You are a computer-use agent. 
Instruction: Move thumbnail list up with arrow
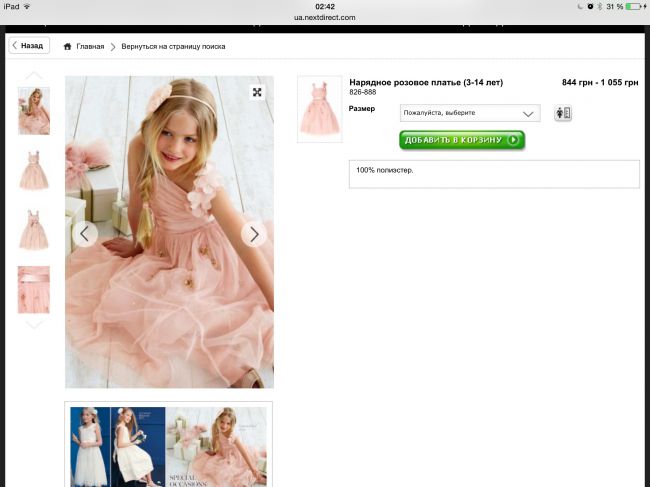34,75
